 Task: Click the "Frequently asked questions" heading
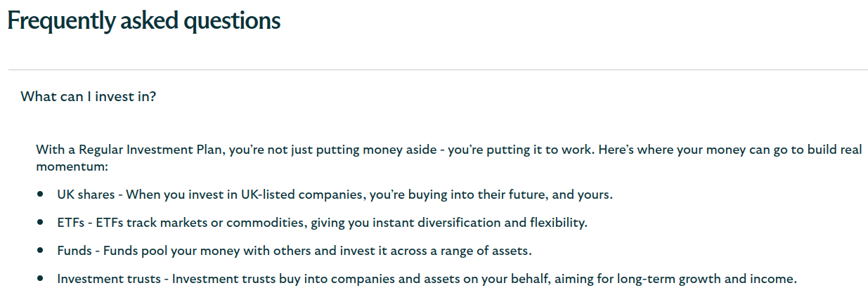pos(143,21)
